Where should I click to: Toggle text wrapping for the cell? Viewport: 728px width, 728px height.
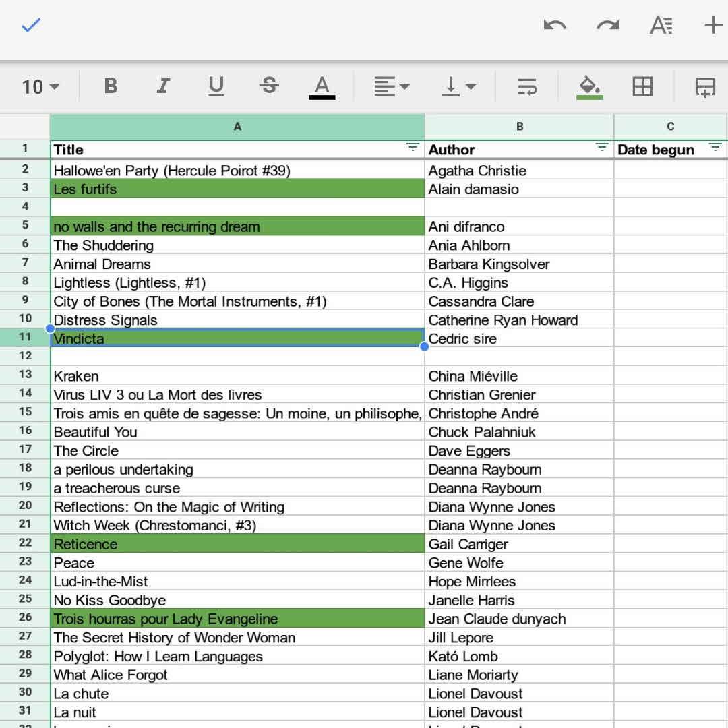point(526,86)
